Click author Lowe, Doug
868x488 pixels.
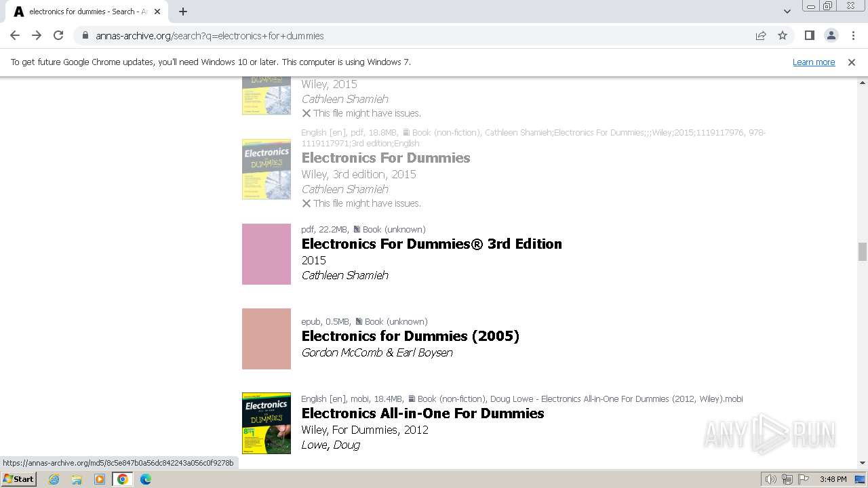(x=331, y=445)
